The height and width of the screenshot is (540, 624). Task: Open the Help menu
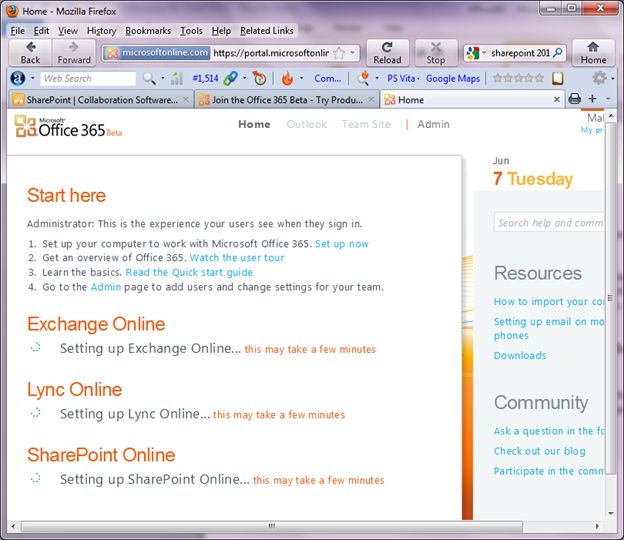pos(221,31)
